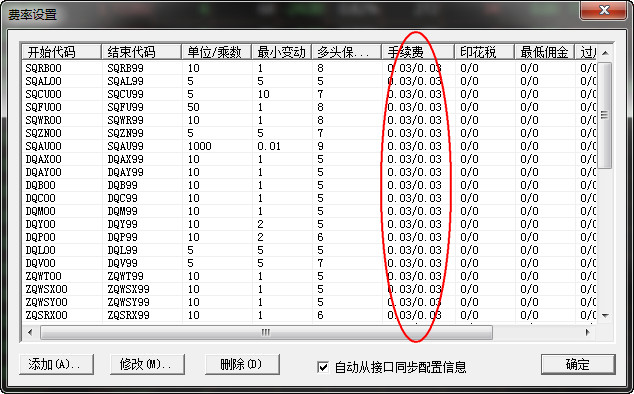
Task: Confirm with the 确定 button
Action: pyautogui.click(x=578, y=364)
